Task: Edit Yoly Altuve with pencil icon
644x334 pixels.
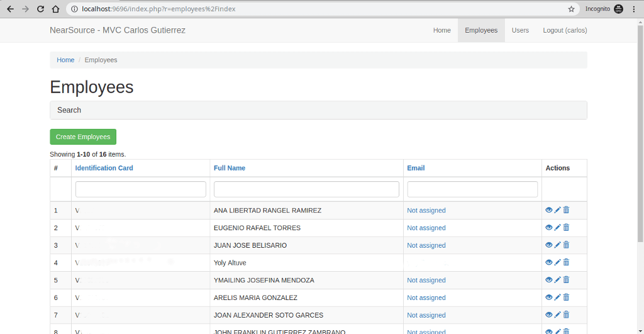Action: click(x=557, y=262)
